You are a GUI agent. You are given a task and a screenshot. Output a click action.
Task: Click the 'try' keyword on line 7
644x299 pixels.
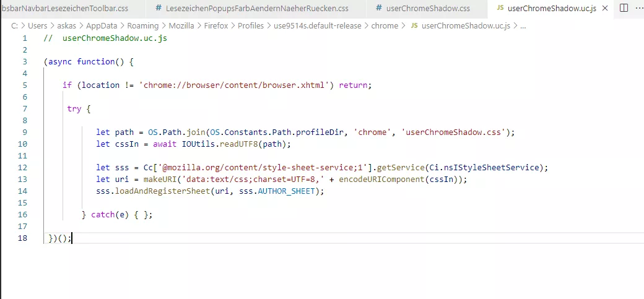coord(74,109)
